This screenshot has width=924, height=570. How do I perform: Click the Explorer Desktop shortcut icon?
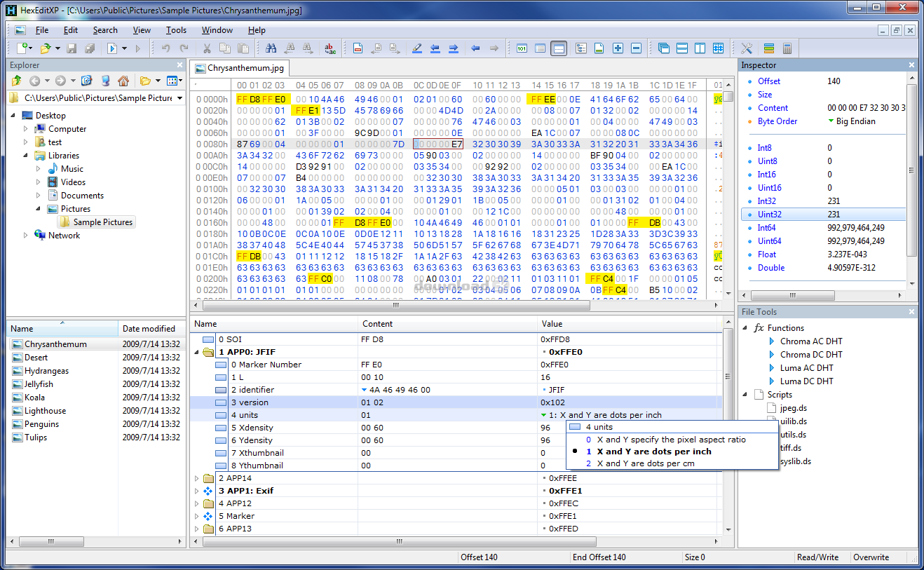87,81
